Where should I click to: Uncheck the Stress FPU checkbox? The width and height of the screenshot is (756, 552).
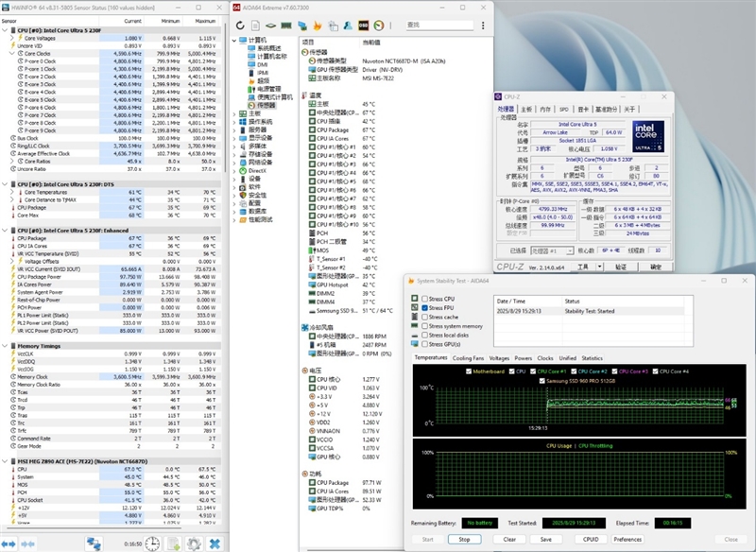click(424, 307)
